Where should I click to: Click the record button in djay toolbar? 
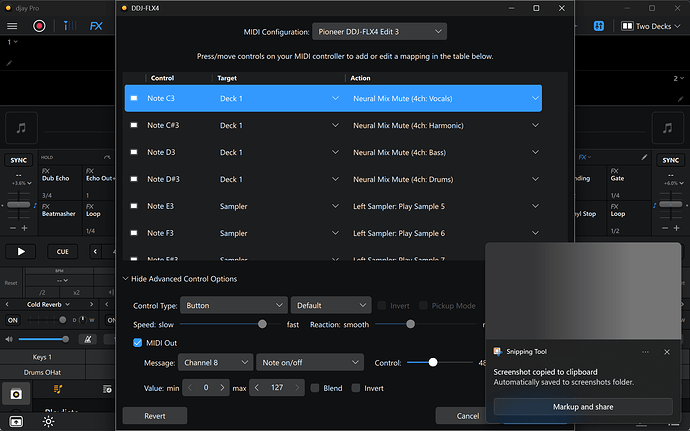tap(39, 26)
